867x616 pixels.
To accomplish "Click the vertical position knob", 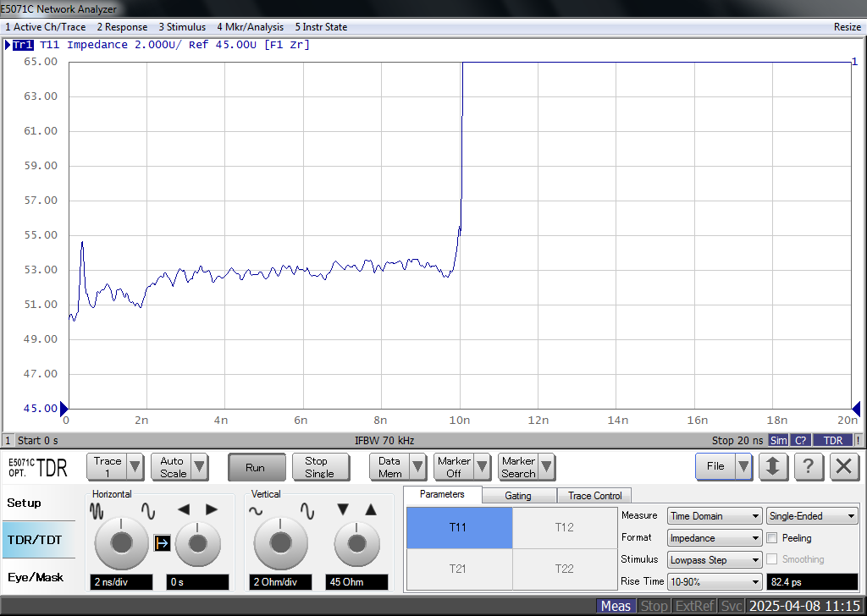I will coord(356,543).
